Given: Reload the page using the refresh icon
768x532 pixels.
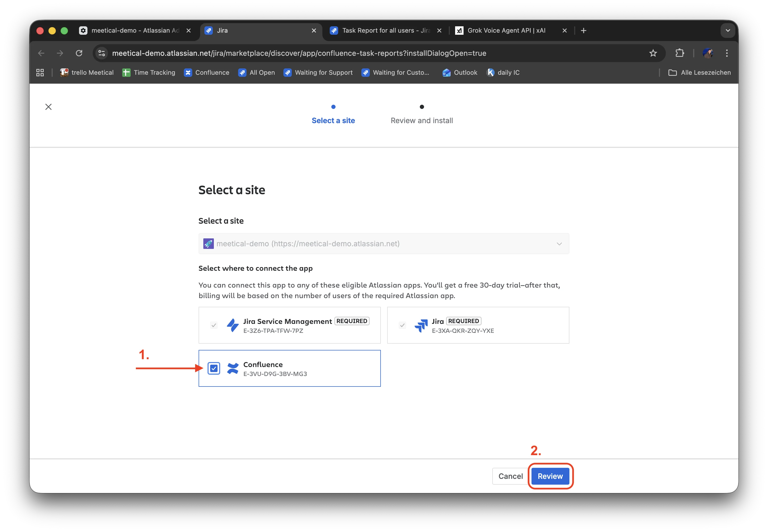Looking at the screenshot, I should (x=79, y=53).
